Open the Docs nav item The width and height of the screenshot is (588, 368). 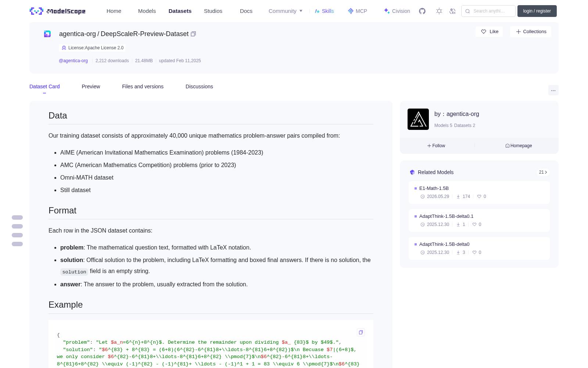tap(246, 11)
